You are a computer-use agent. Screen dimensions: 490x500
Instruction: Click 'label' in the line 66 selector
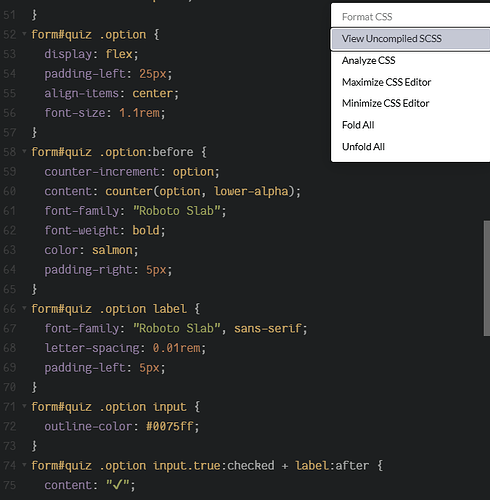170,309
